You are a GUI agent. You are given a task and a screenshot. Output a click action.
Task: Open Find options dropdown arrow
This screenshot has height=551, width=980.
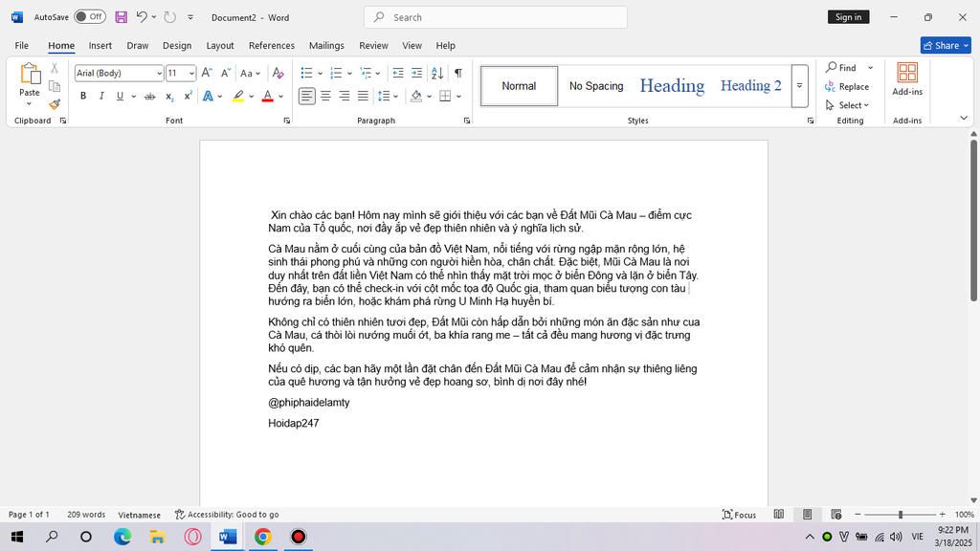pos(871,68)
